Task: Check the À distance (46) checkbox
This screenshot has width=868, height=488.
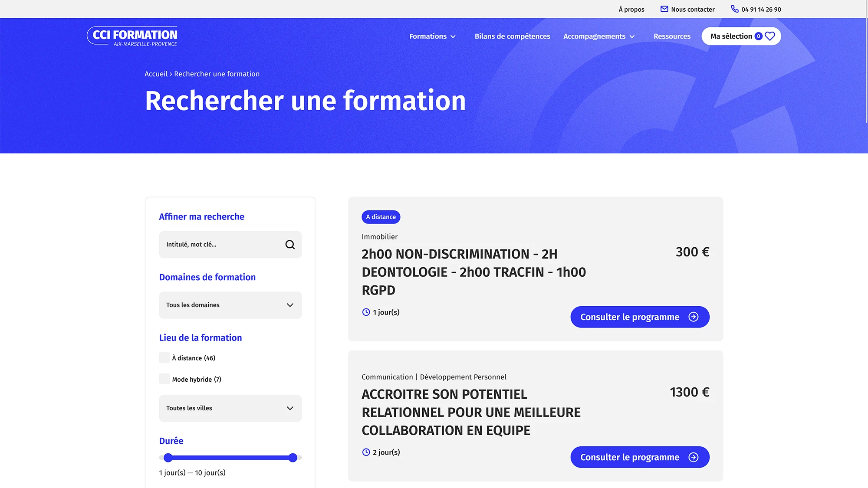Action: click(164, 358)
